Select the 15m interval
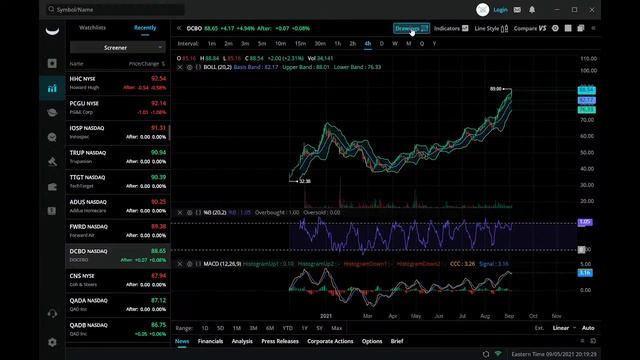Screen dimensions: 640x360 300,43
